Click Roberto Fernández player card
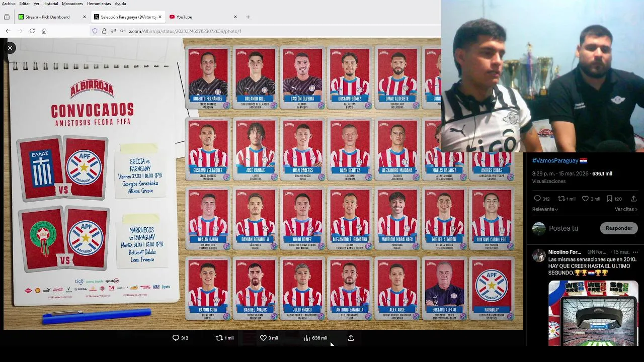Image resolution: width=644 pixels, height=362 pixels. click(208, 78)
